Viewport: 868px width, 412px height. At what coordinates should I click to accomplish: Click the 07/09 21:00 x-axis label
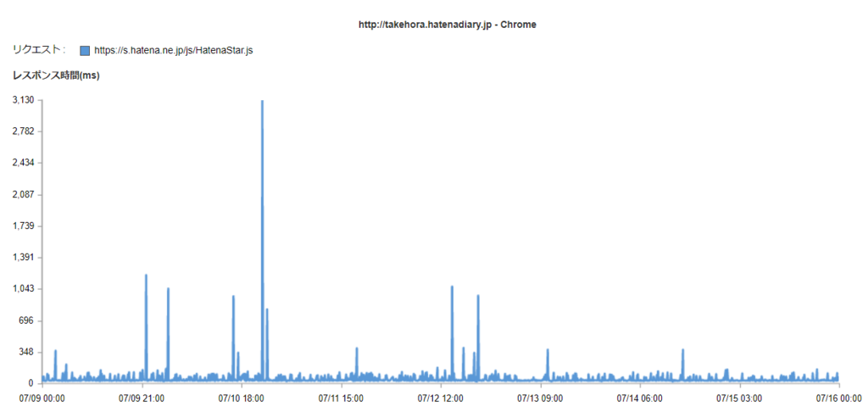(142, 398)
